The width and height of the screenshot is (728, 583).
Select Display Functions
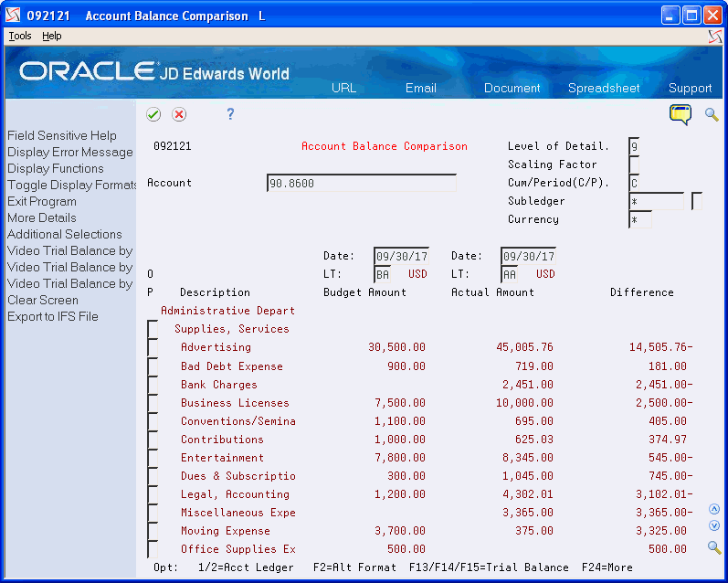(55, 169)
